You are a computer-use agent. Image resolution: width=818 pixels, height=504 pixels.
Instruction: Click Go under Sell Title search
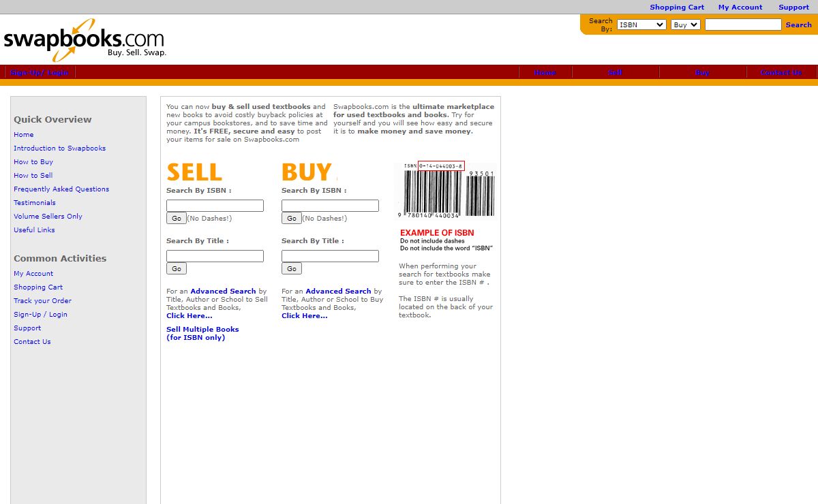[177, 268]
